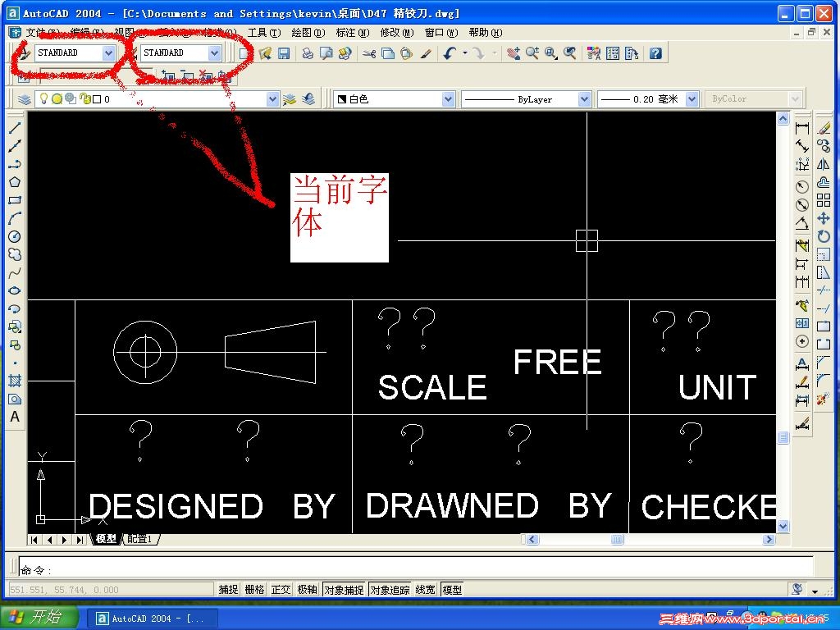Select the Array tool
This screenshot has height=630, width=840.
pos(824,200)
